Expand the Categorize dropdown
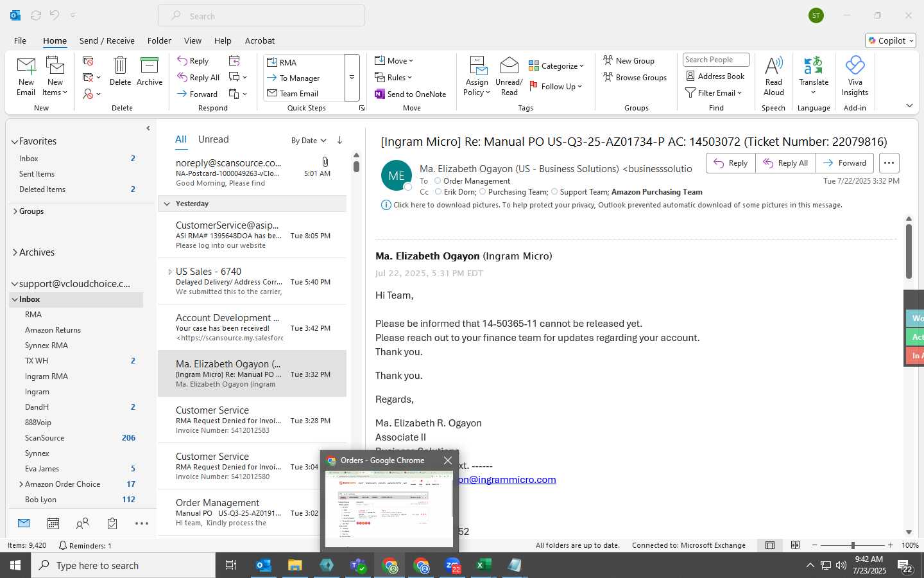 point(556,66)
